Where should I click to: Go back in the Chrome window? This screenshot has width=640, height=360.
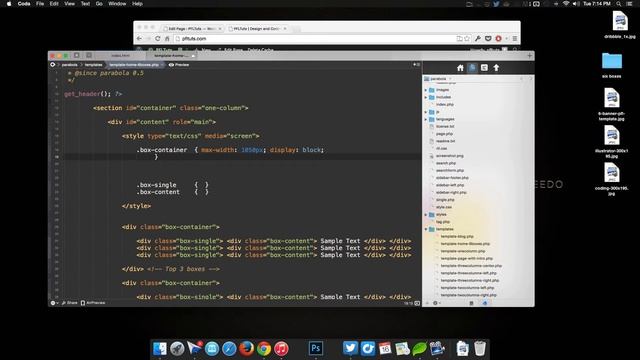(x=139, y=39)
